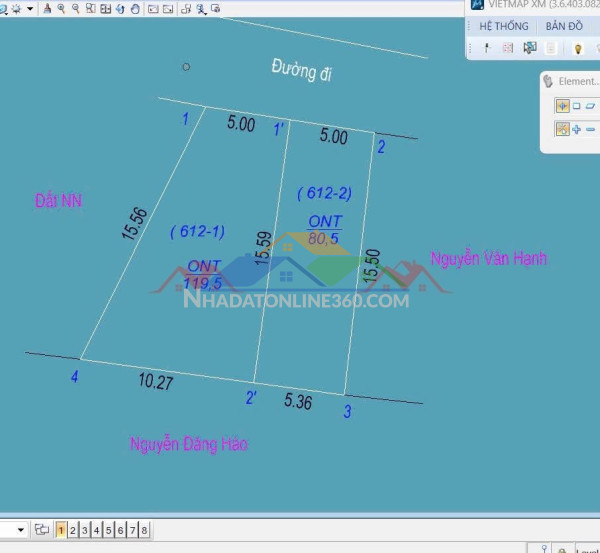This screenshot has height=553, width=600.
Task: Toggle view 5 button
Action: tap(108, 530)
